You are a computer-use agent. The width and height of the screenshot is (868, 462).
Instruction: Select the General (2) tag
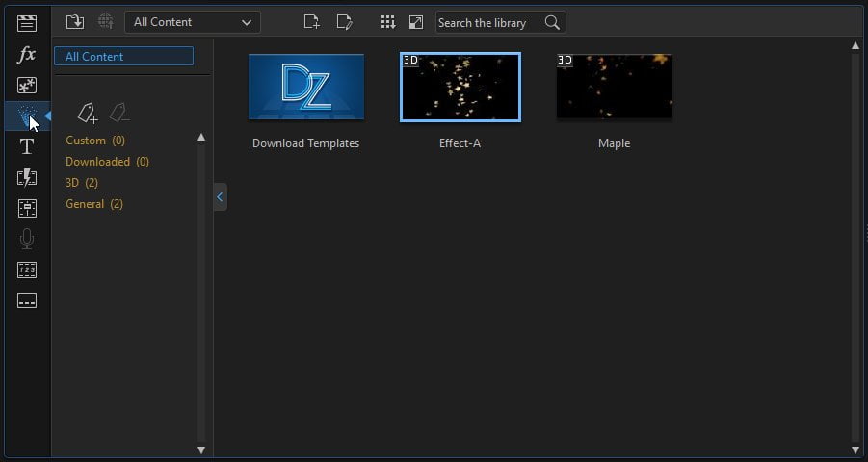pos(94,204)
